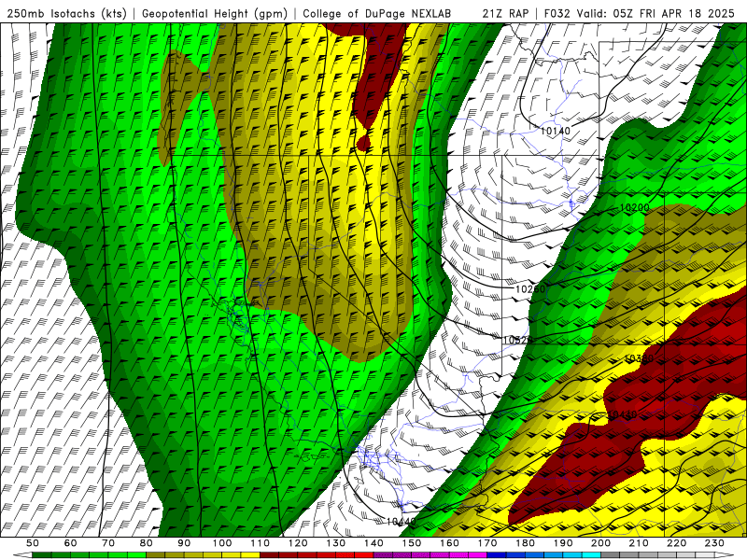Click the 60 knot scale label
The height and width of the screenshot is (560, 747).
(71, 543)
